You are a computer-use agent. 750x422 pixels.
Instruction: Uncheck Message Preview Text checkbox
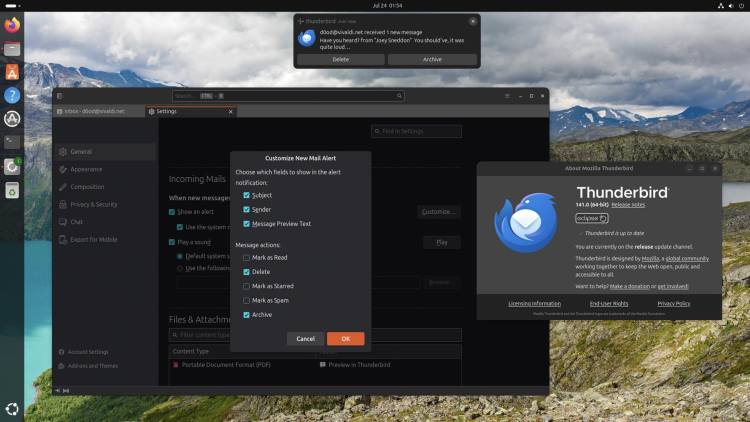[246, 224]
